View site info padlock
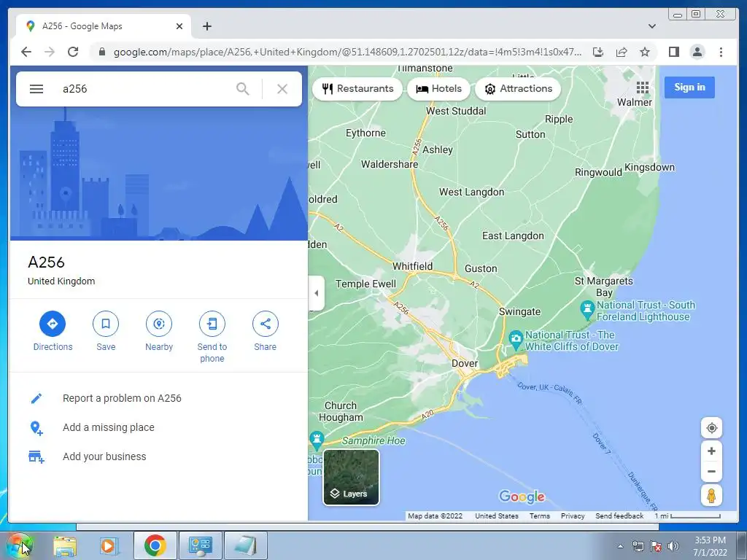Image resolution: width=747 pixels, height=560 pixels. [x=101, y=52]
